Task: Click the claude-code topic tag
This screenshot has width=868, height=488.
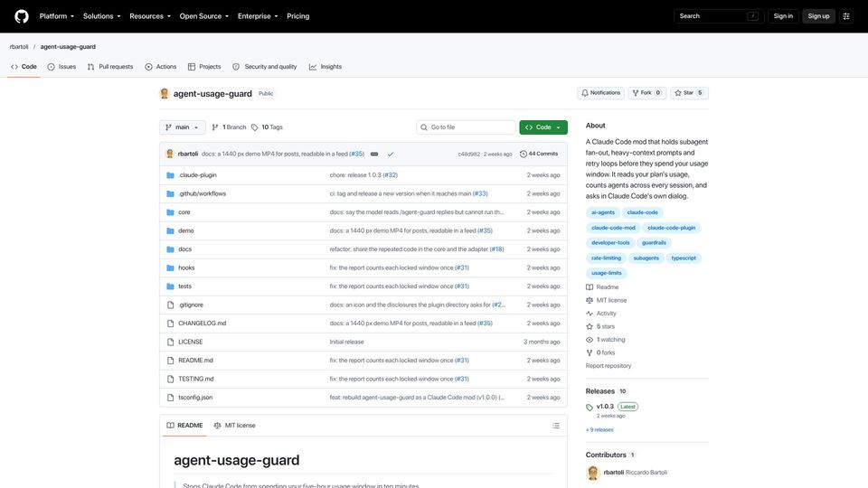Action: [642, 212]
